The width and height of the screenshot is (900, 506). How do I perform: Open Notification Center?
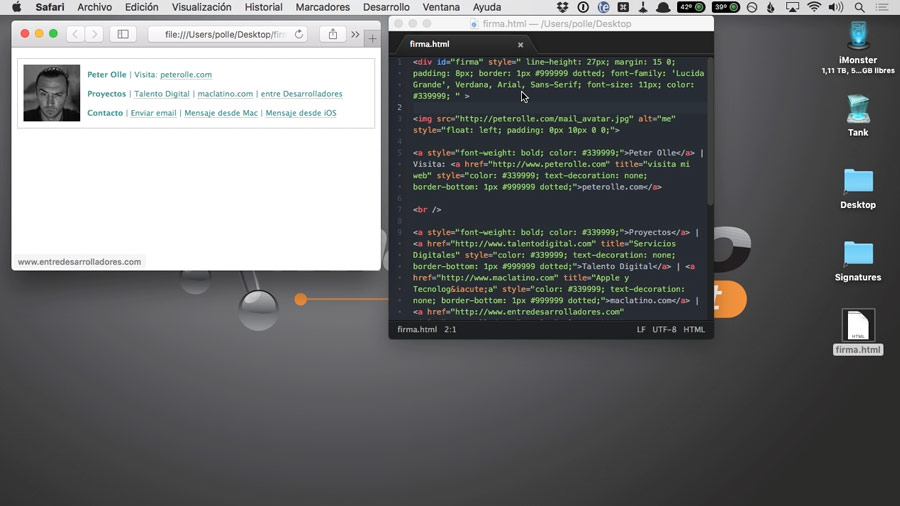point(882,7)
